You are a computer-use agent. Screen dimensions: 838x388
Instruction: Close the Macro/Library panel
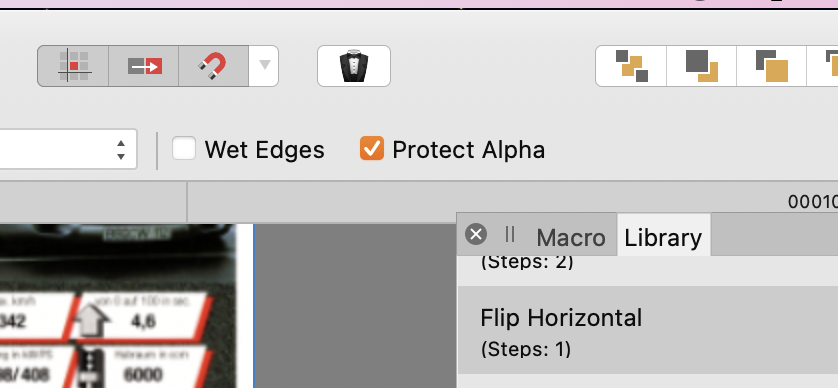tap(476, 234)
